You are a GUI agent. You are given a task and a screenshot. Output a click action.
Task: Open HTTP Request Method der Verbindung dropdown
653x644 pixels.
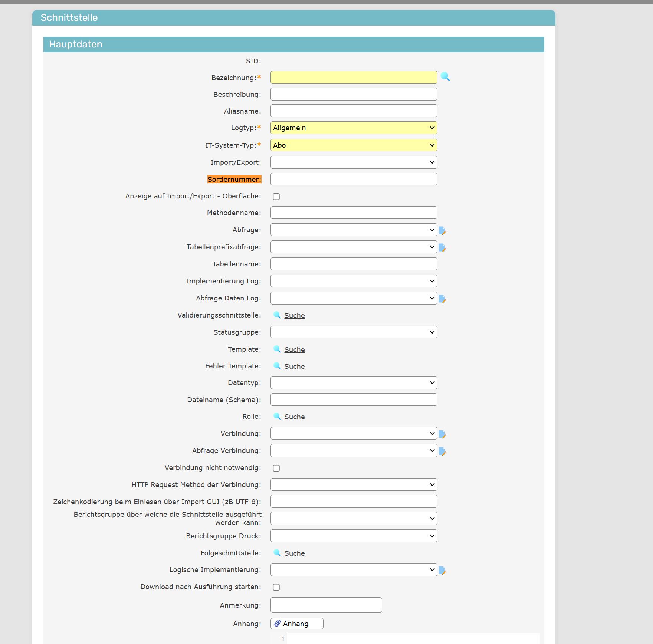tap(354, 485)
